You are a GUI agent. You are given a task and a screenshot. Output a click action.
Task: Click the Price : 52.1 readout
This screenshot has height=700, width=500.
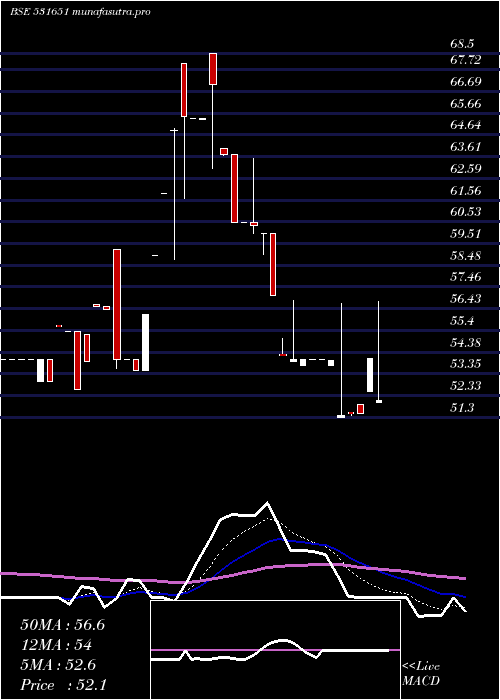tap(63, 685)
